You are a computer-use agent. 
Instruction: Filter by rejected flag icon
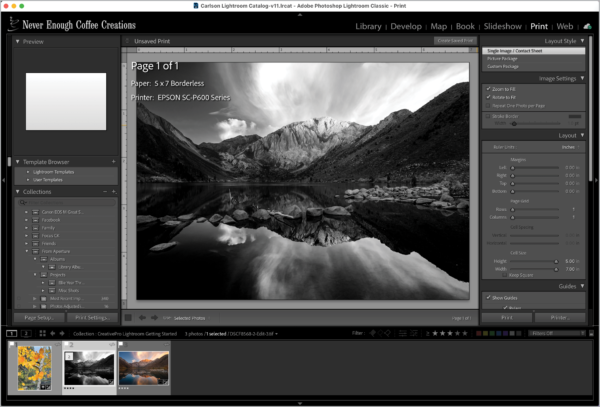pyautogui.click(x=388, y=333)
